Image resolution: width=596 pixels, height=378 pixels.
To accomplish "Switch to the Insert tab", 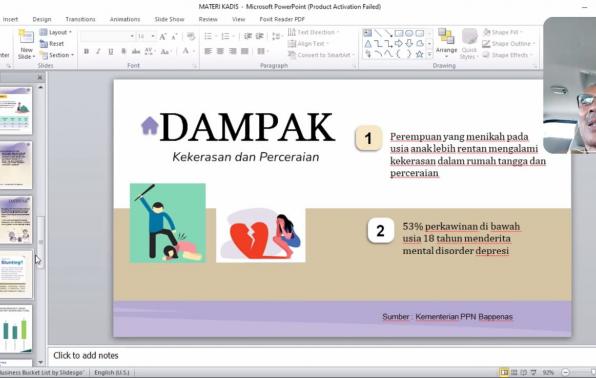I will (10, 19).
